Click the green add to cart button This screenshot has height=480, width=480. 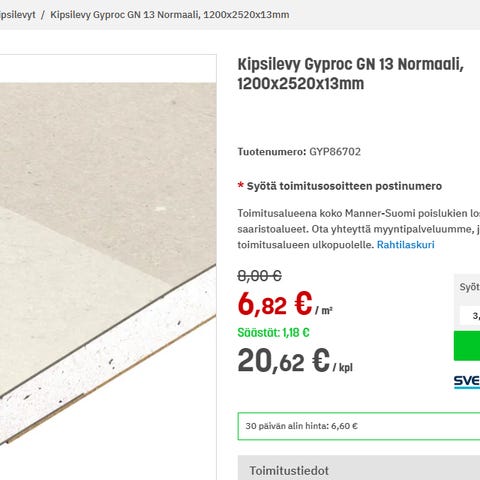pyautogui.click(x=467, y=346)
